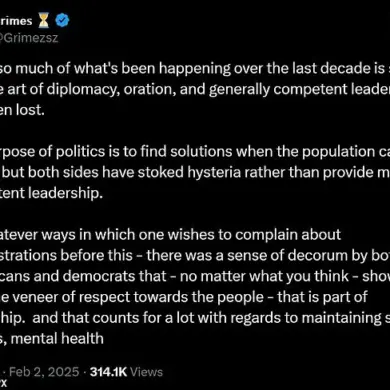Click the line "veneer of respect towards the people"
This screenshot has height=390, width=390.
pos(184,297)
